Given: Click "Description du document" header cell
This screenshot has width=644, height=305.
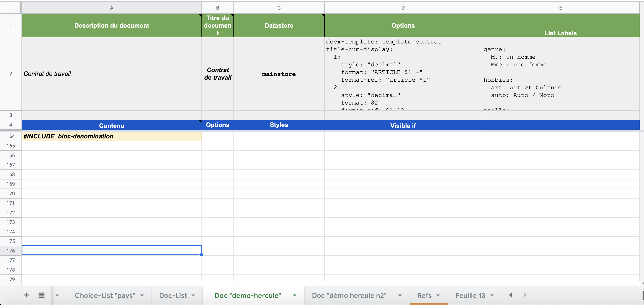Looking at the screenshot, I should [x=112, y=26].
